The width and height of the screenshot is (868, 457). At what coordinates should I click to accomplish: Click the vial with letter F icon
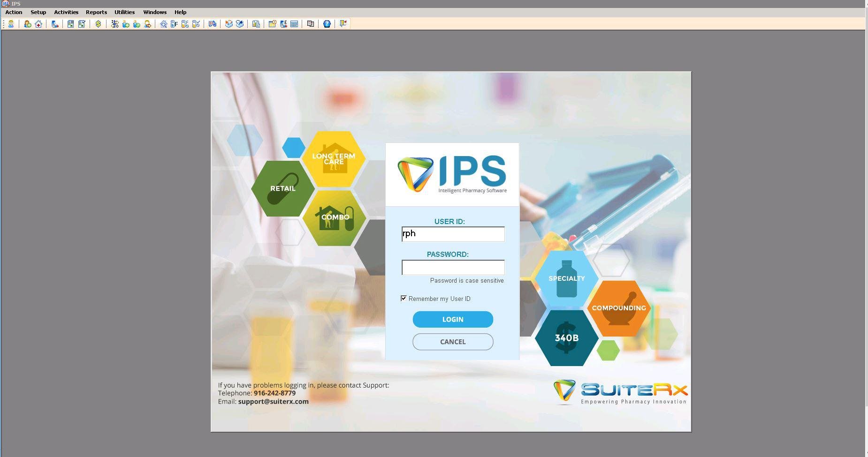174,24
